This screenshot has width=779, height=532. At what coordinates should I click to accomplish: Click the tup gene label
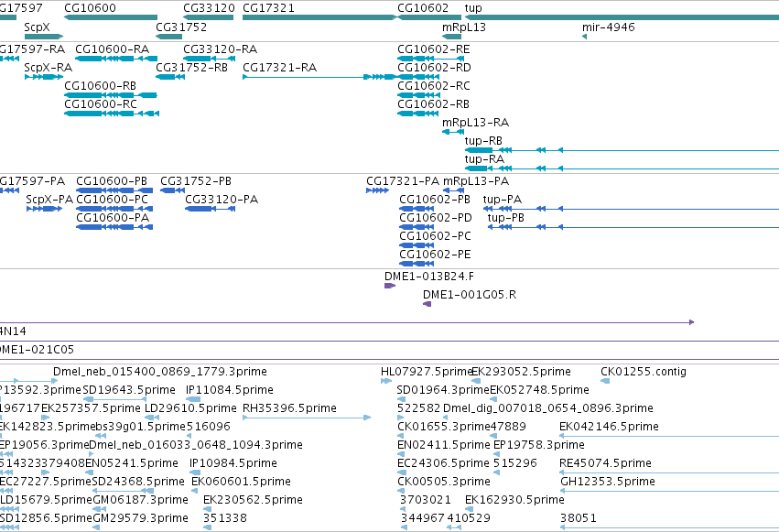(473, 8)
